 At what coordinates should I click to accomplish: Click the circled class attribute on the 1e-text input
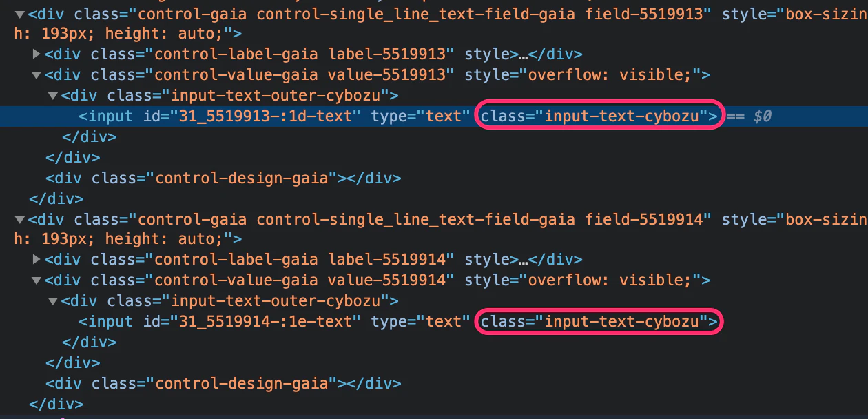[x=599, y=321]
